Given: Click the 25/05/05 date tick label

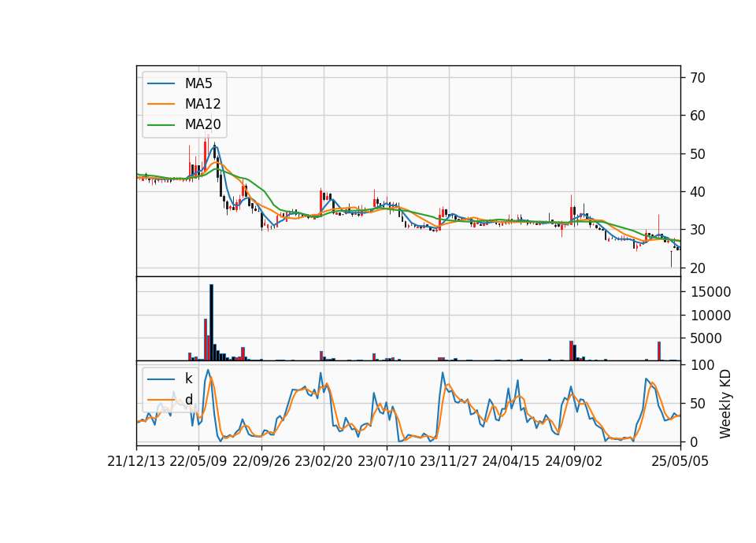Looking at the screenshot, I should tap(680, 461).
